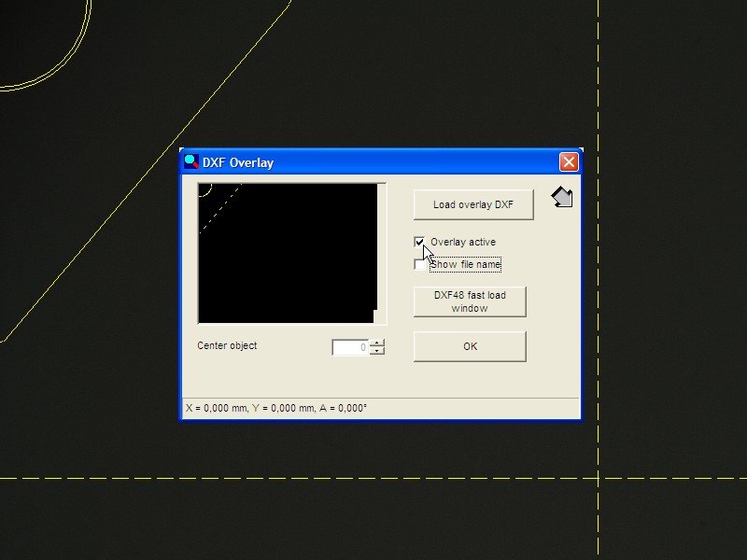Click the DXF Overlay title bar text
747x560 pixels.
coord(238,162)
